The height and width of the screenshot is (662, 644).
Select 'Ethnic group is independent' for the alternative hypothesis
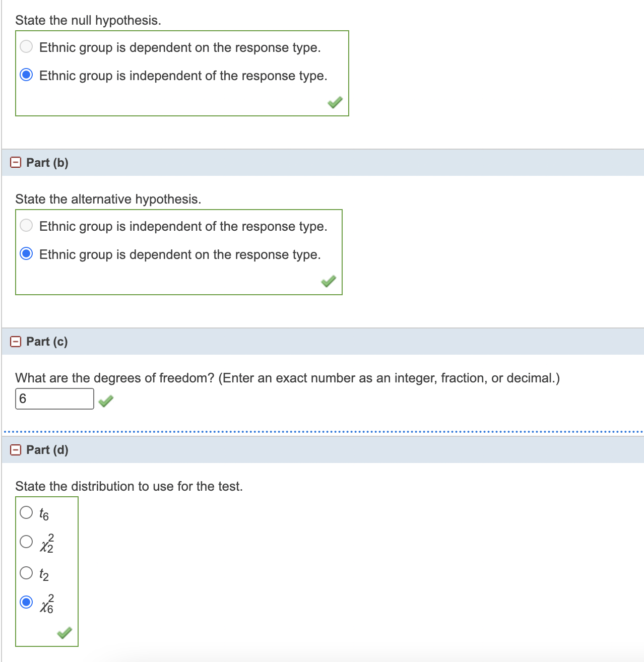(26, 225)
